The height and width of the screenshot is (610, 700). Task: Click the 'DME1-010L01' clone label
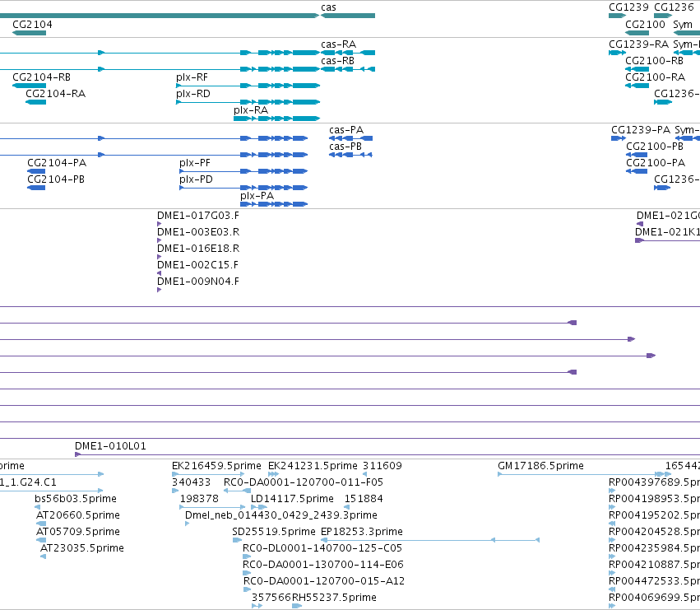tap(110, 446)
